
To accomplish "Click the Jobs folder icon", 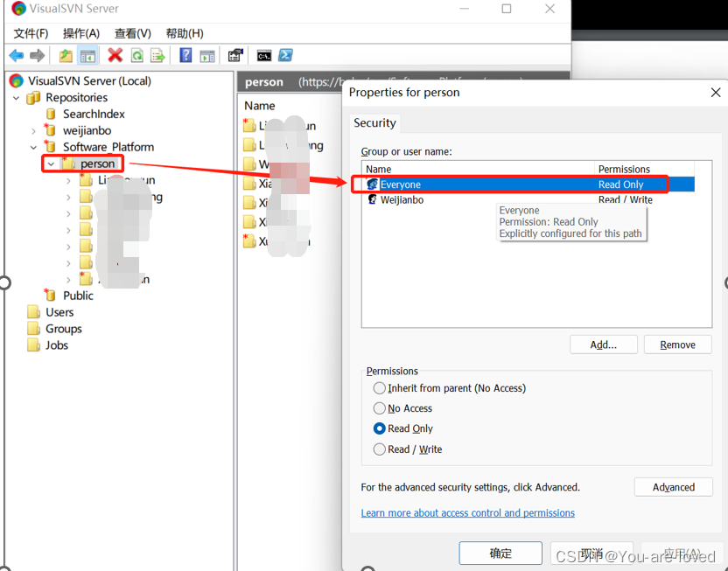I will tap(33, 345).
